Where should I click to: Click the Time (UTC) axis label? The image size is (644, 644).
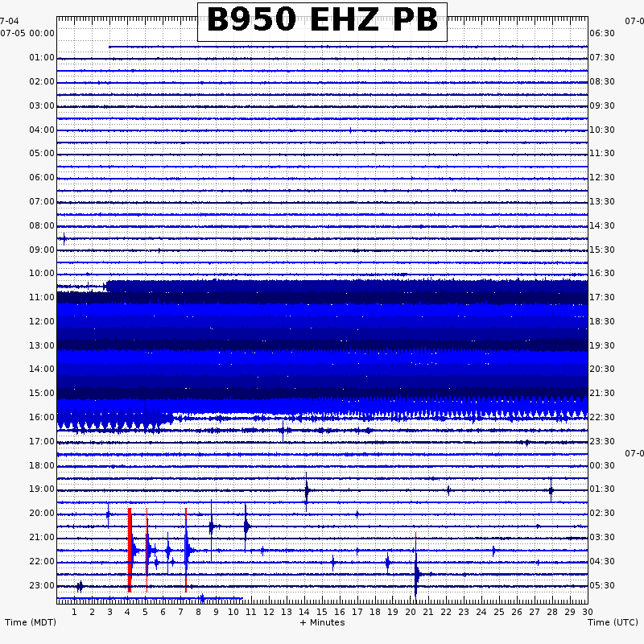click(613, 622)
